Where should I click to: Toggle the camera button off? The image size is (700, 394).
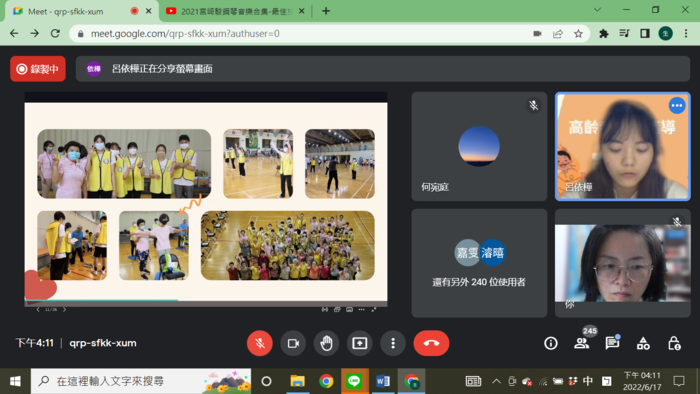tap(293, 343)
